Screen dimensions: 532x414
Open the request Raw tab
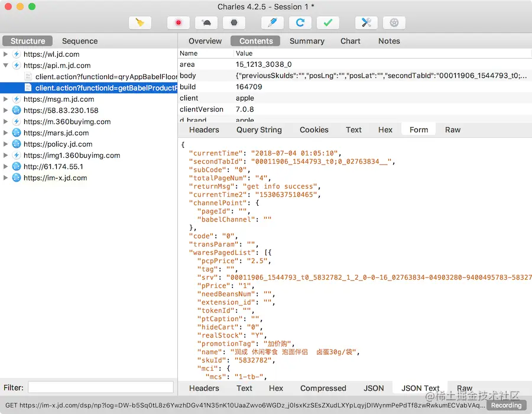click(453, 130)
